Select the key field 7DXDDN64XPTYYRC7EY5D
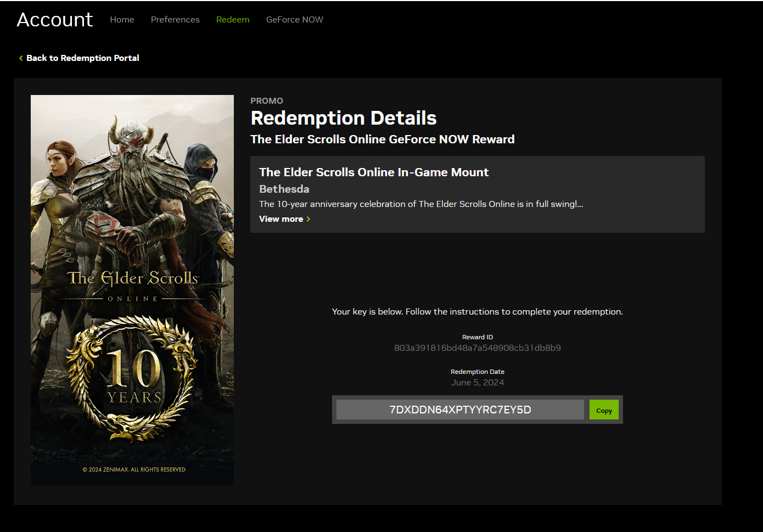This screenshot has height=532, width=763. [460, 410]
